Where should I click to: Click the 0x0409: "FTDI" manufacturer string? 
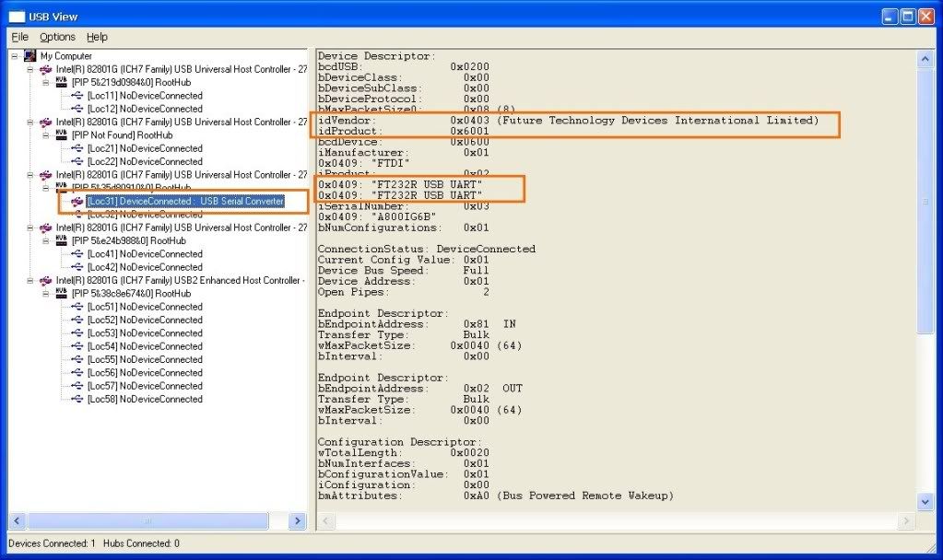coord(364,163)
